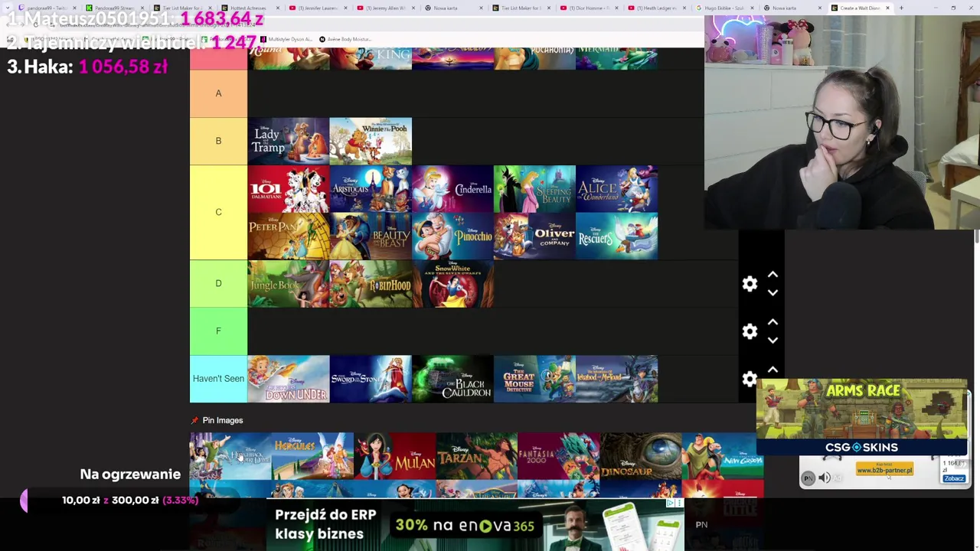Viewport: 980px width, 551px height.
Task: Pick the Hercules image from the pool
Action: (x=312, y=456)
